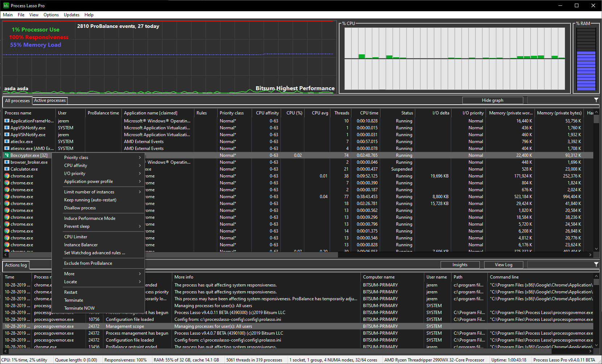Switch to the All processes tab
This screenshot has width=602, height=364.
coord(17,101)
